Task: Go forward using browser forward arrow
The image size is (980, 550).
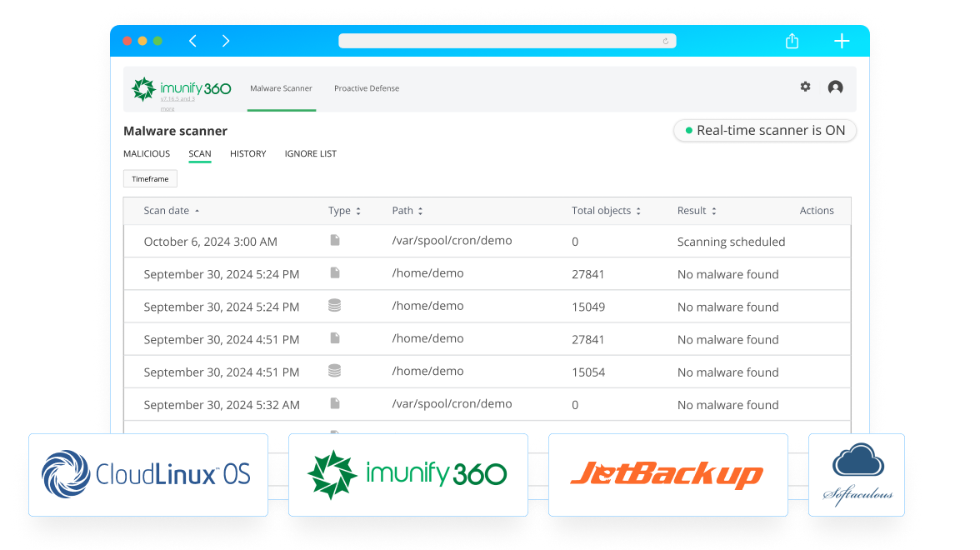Action: [x=226, y=41]
